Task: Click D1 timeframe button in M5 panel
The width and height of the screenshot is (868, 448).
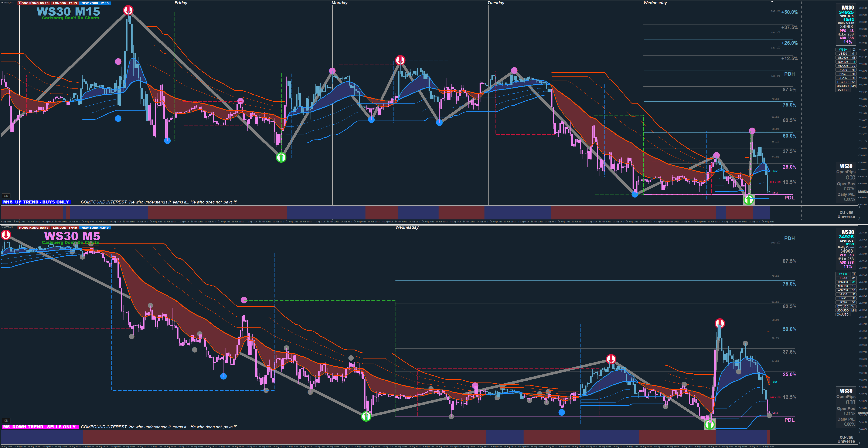Action: pos(854,302)
